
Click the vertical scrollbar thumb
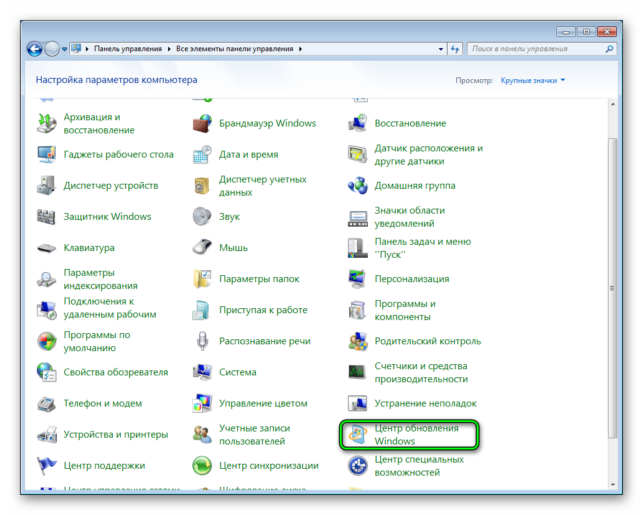pos(613,288)
